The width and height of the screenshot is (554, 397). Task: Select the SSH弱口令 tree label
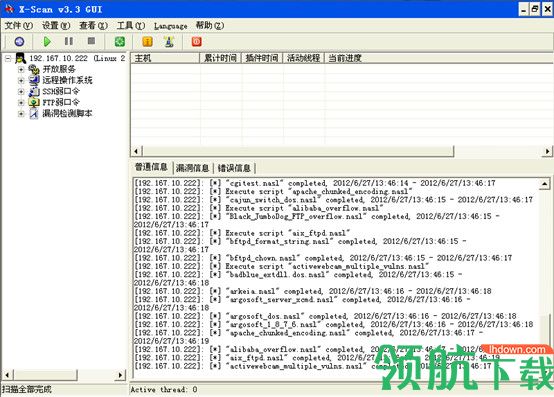point(61,91)
